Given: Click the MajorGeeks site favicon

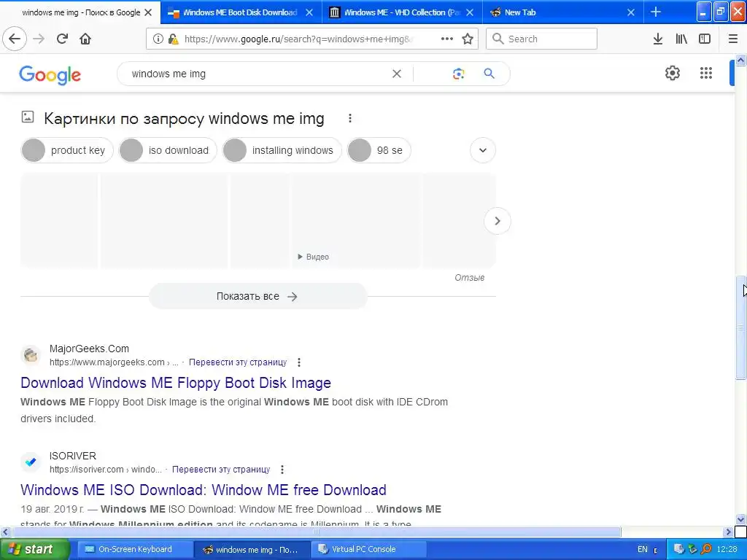Looking at the screenshot, I should click(x=31, y=355).
